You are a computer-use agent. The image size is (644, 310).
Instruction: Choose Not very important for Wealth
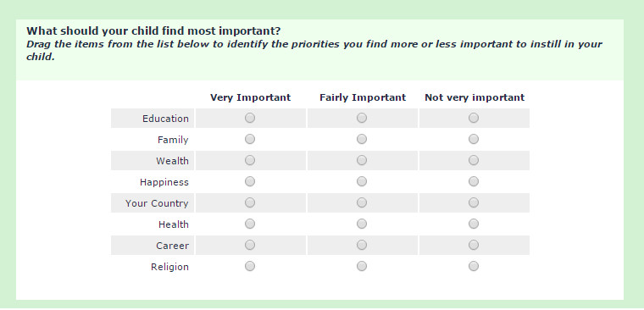(474, 161)
